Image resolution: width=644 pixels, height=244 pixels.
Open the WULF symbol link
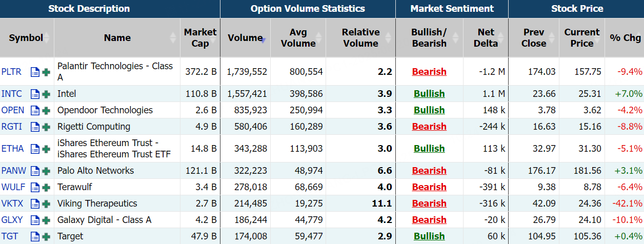13,187
